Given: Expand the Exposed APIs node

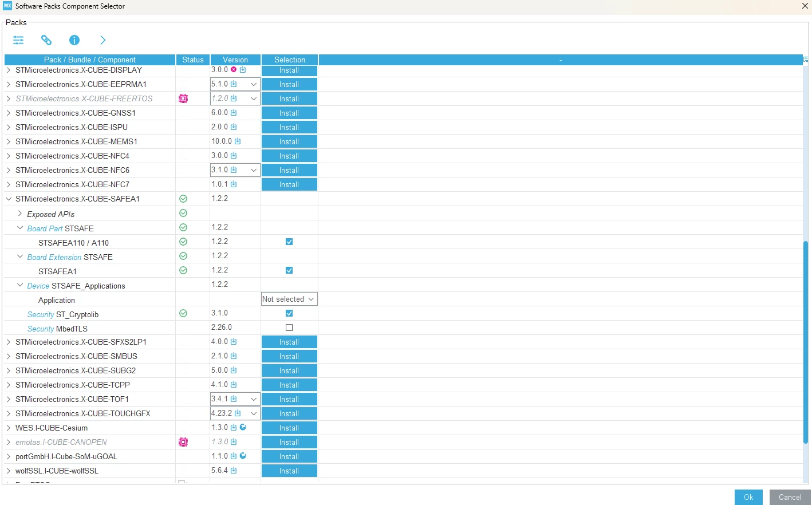Looking at the screenshot, I should pos(20,214).
